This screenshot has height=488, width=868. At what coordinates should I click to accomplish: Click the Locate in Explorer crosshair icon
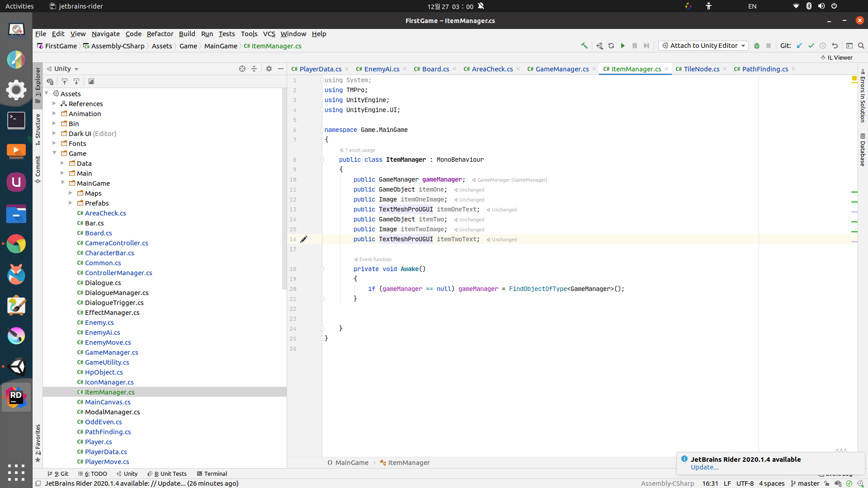(x=242, y=69)
